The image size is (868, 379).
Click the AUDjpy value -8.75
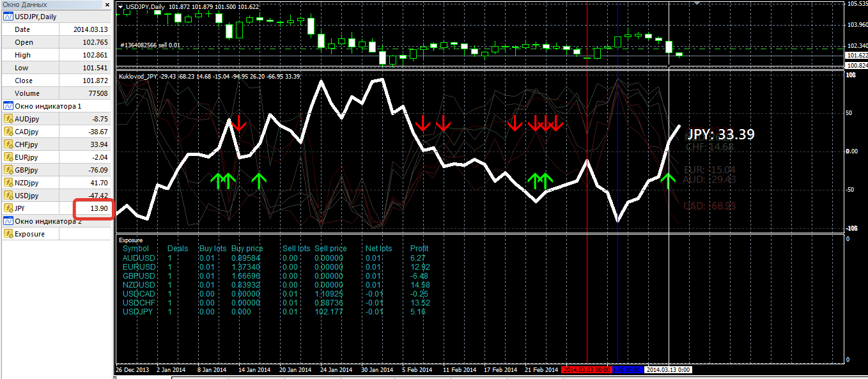click(x=100, y=119)
